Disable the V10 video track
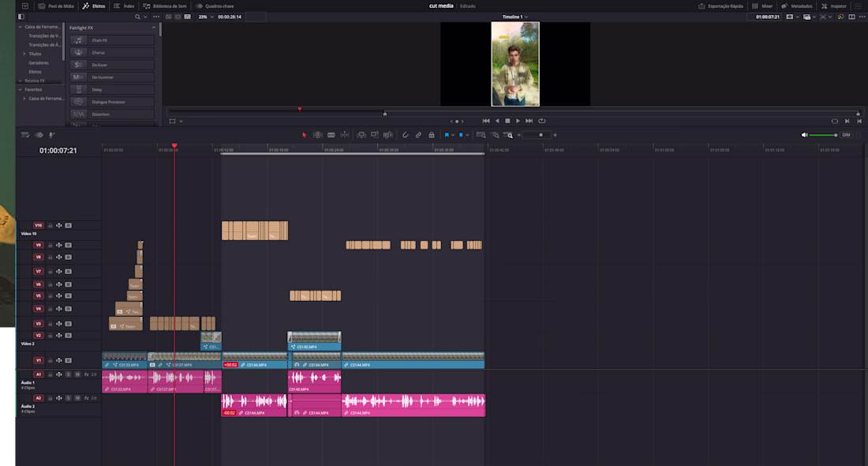This screenshot has height=466, width=868. point(68,225)
